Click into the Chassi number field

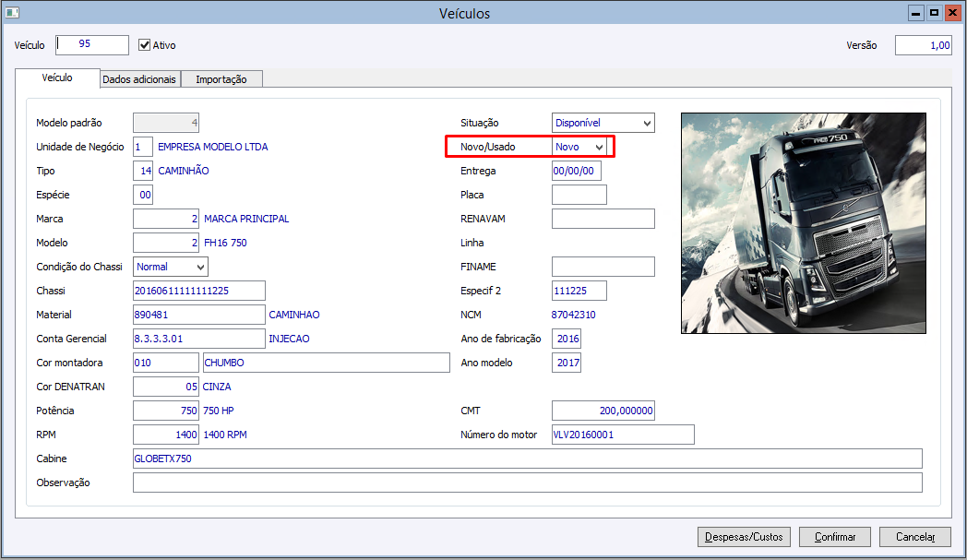pos(199,291)
